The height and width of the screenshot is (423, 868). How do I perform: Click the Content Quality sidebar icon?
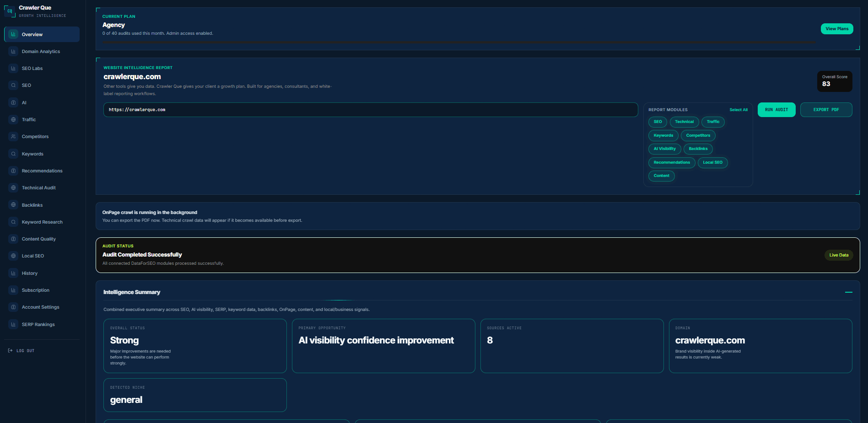coord(13,239)
